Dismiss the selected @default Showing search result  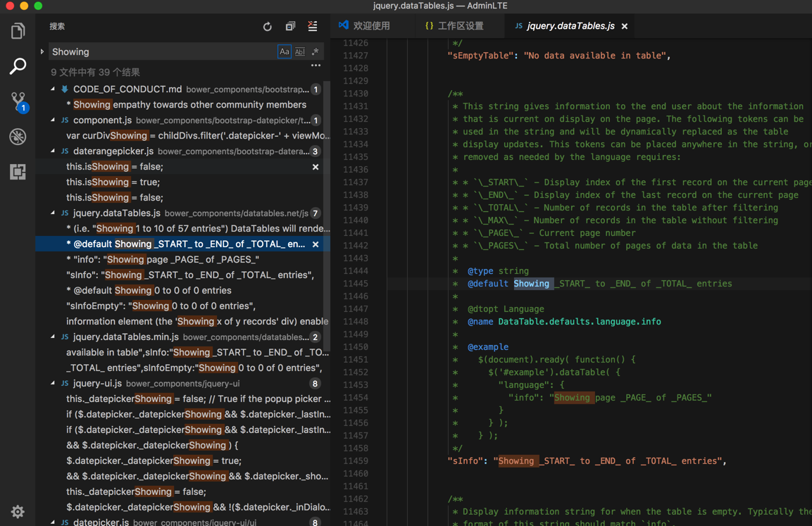(x=316, y=244)
